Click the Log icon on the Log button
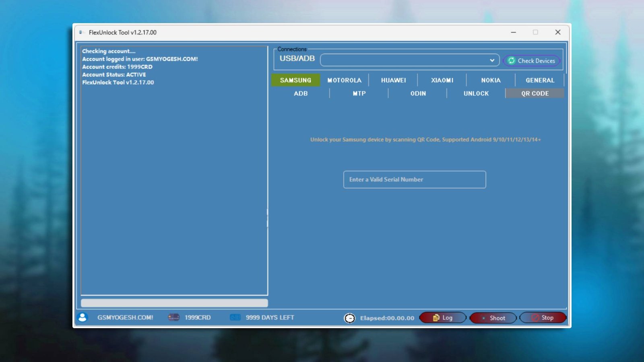 436,317
